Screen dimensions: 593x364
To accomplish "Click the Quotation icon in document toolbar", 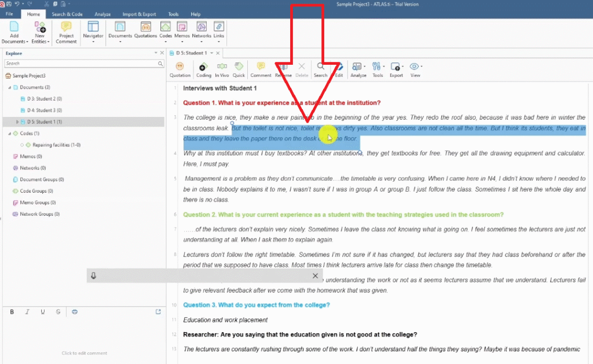I will pos(180,69).
